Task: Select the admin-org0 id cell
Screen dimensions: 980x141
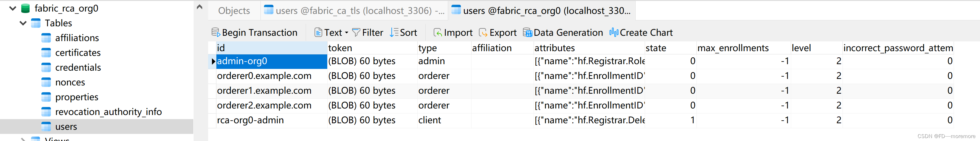Action: (272, 61)
